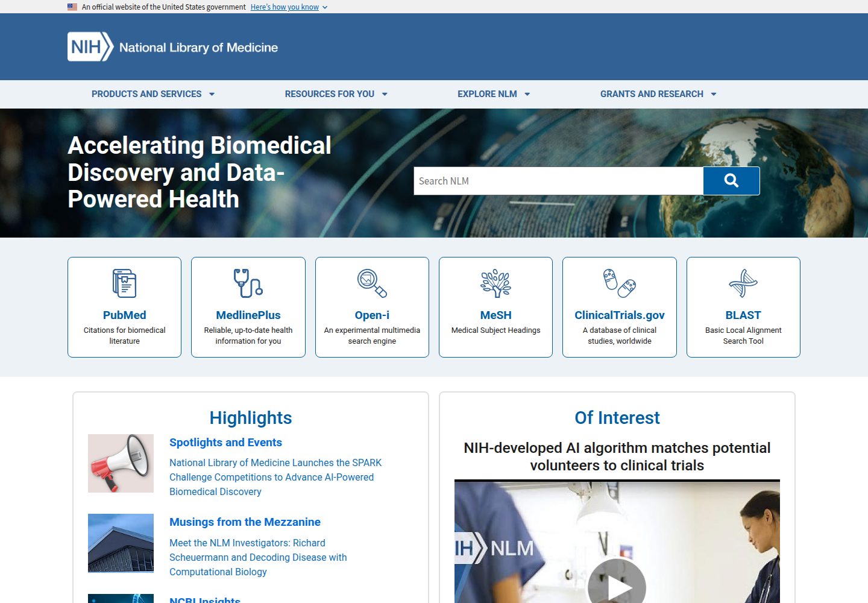Screen dimensions: 868x603
Task: Click the BLAST DNA helix icon
Action: [x=743, y=283]
